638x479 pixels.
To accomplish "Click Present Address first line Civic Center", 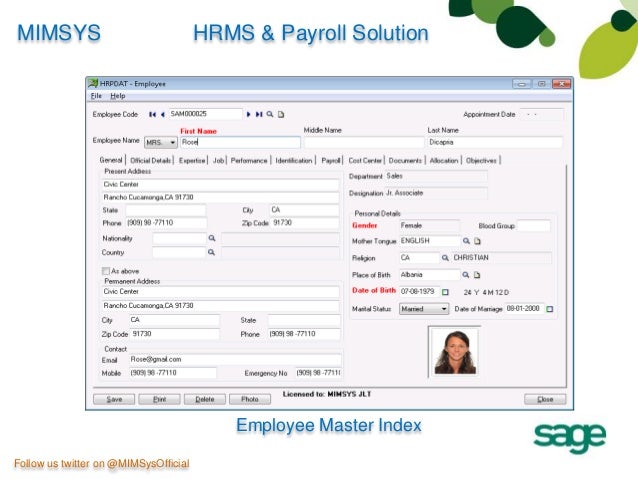I will click(220, 184).
